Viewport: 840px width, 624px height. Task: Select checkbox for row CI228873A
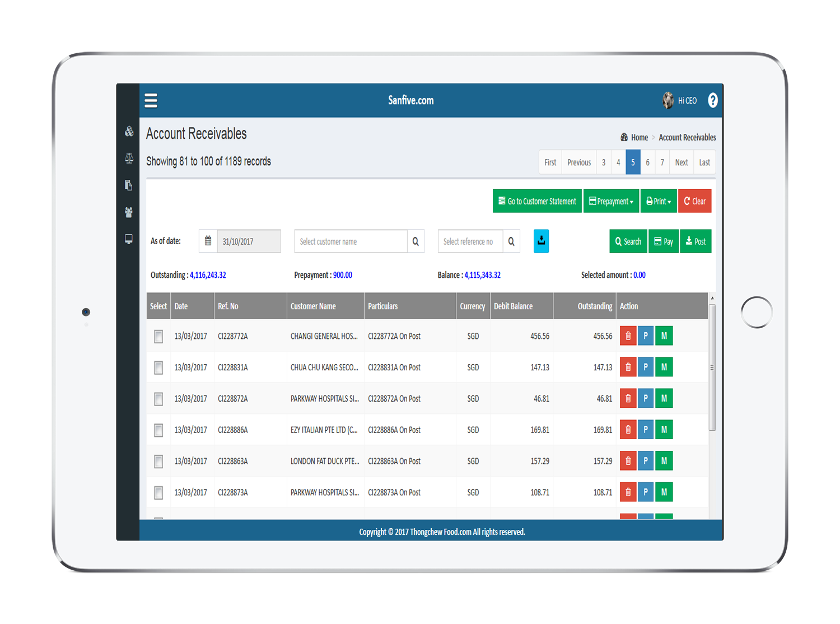(158, 493)
